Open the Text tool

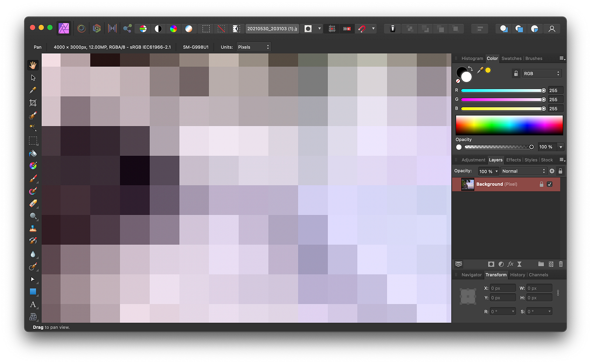point(33,304)
